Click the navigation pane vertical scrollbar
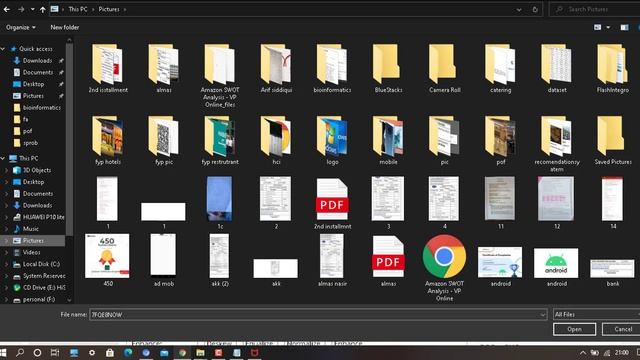Screen dimensions: 640x360 click(x=69, y=139)
